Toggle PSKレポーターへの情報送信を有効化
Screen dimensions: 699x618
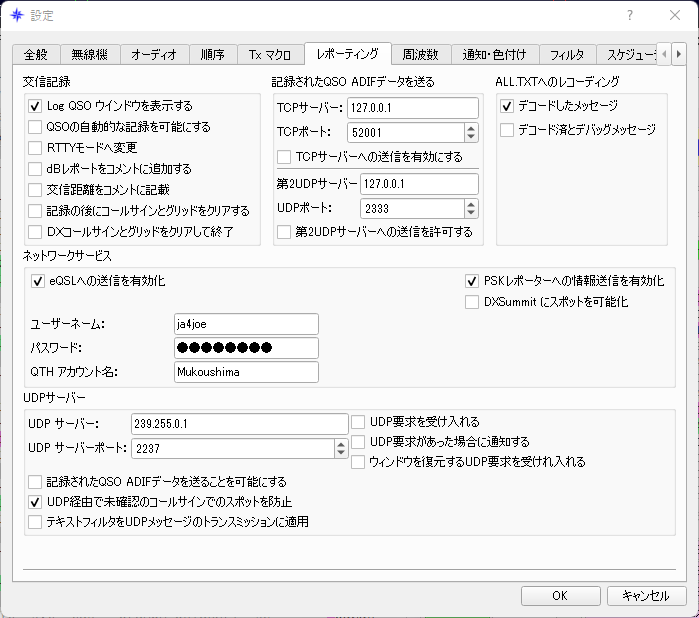point(472,281)
